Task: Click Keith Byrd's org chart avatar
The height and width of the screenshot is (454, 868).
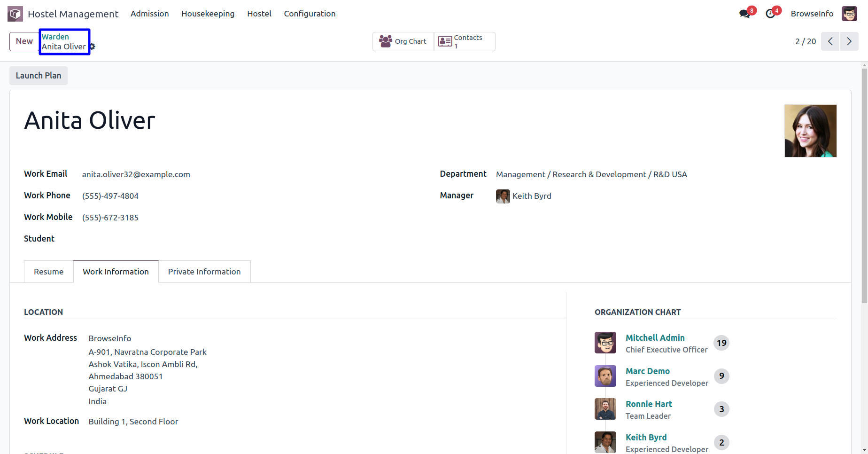Action: click(605, 442)
